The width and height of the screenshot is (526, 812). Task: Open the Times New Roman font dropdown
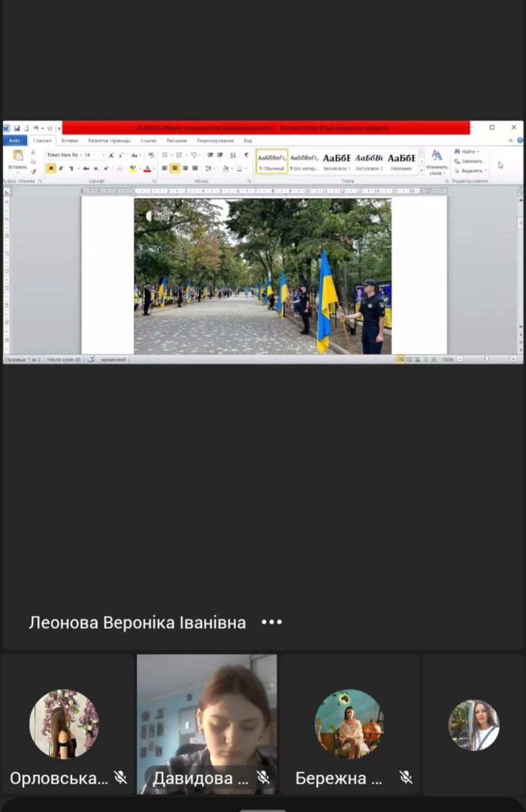point(63,155)
